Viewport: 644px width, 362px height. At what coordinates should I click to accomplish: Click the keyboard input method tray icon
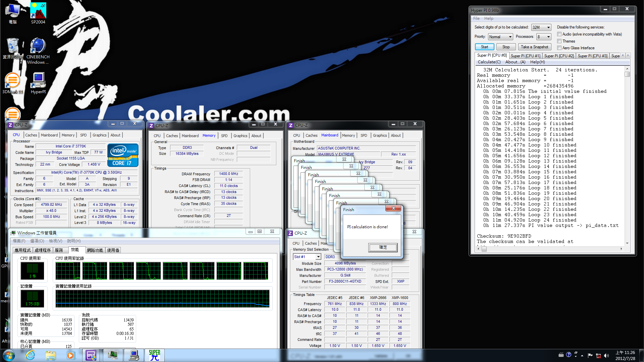point(561,355)
